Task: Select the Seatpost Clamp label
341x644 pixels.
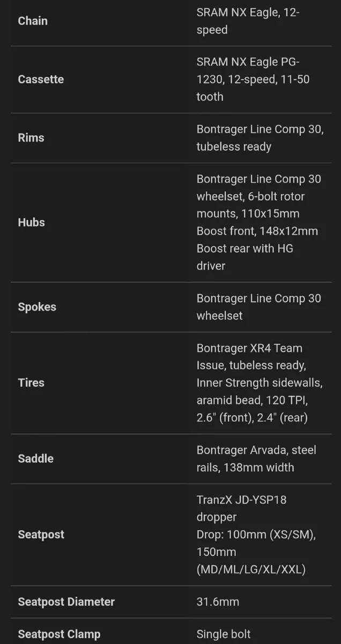Action: click(59, 634)
